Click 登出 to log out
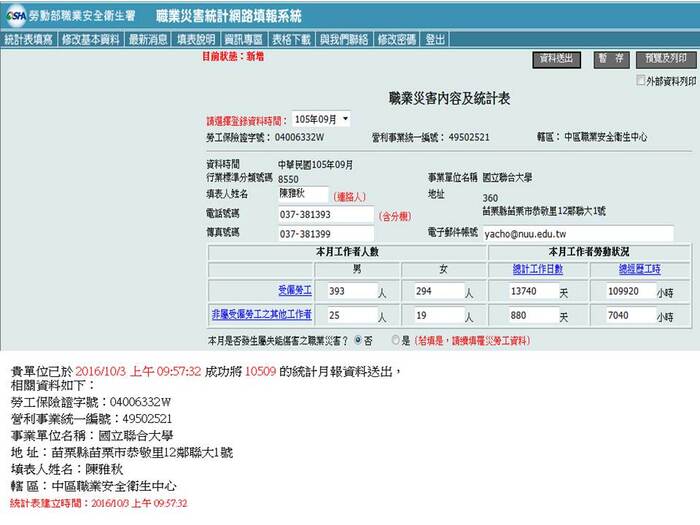Viewport: 700px width, 525px height. 435,40
